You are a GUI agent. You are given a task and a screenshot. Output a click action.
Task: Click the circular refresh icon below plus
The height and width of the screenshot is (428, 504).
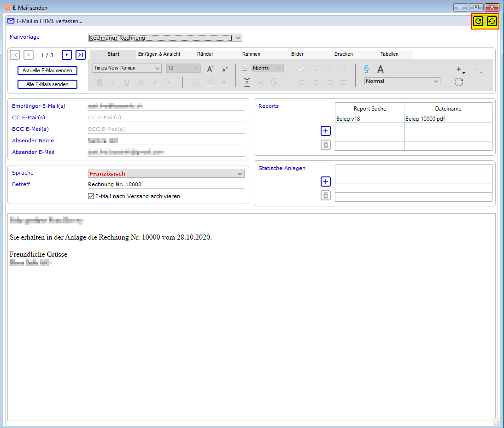pos(459,82)
